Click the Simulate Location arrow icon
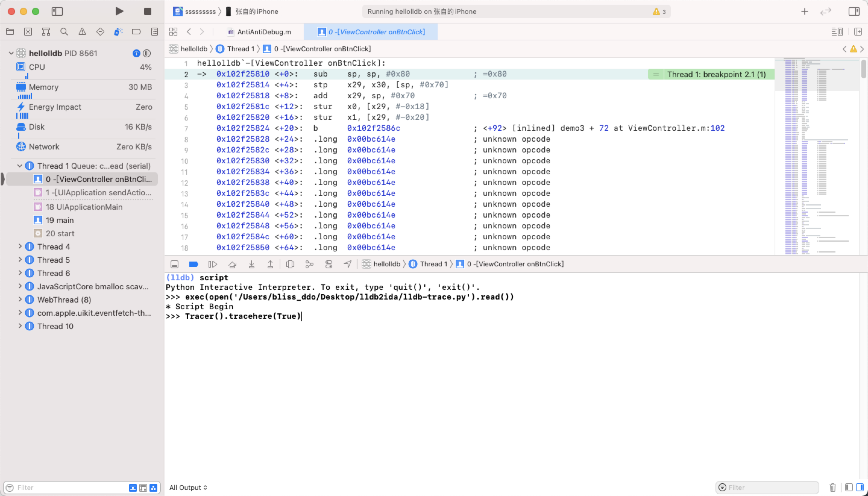This screenshot has width=868, height=496. (348, 264)
